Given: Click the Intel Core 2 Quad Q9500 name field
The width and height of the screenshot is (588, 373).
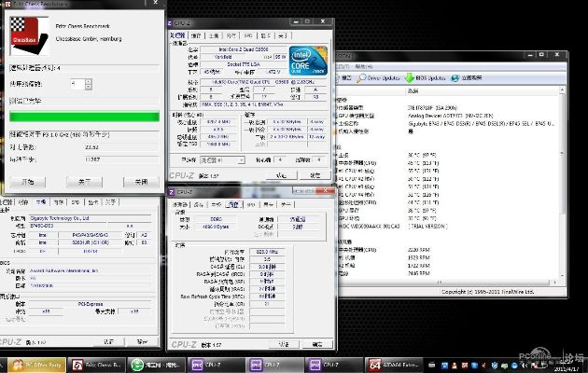Looking at the screenshot, I should click(244, 49).
